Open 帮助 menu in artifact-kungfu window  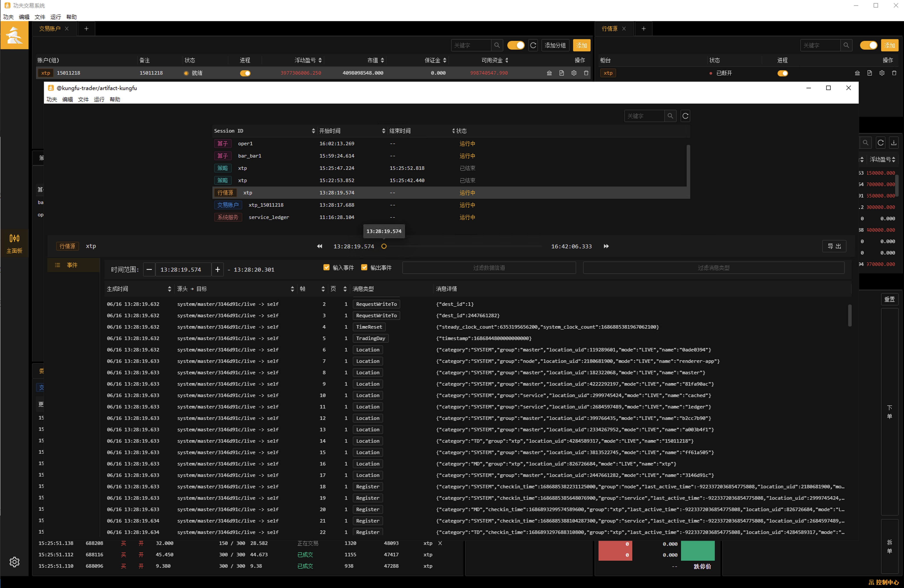(x=115, y=99)
